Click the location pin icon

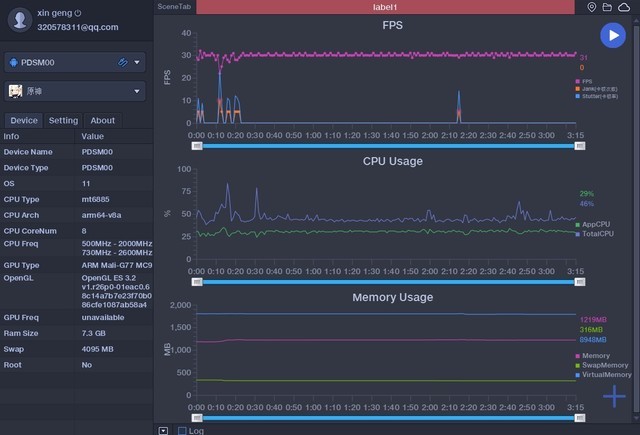[x=592, y=7]
